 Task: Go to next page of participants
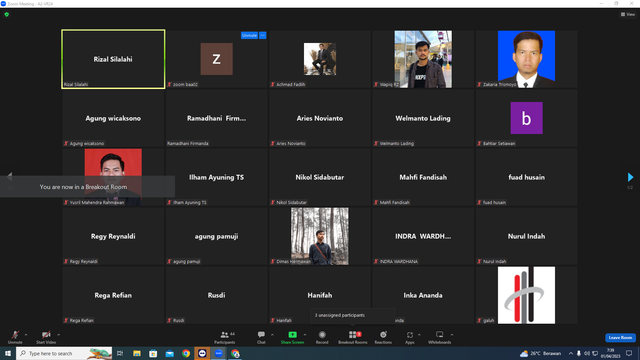(630, 177)
